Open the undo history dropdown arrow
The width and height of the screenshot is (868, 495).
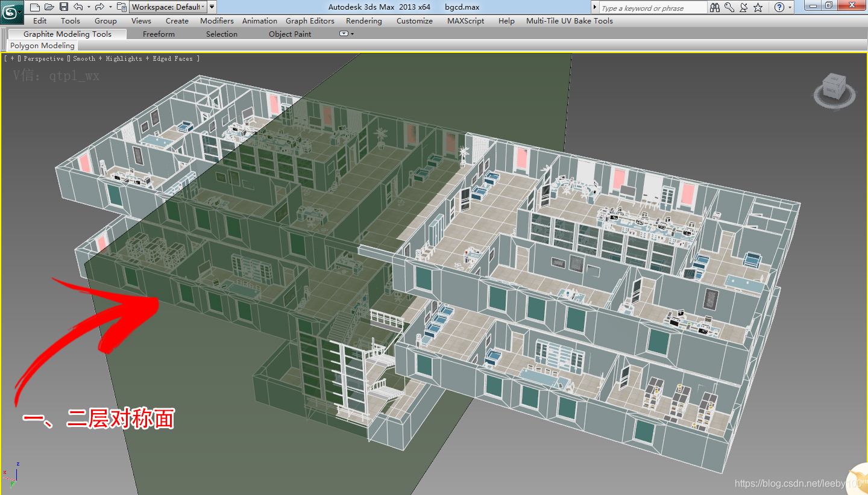89,7
